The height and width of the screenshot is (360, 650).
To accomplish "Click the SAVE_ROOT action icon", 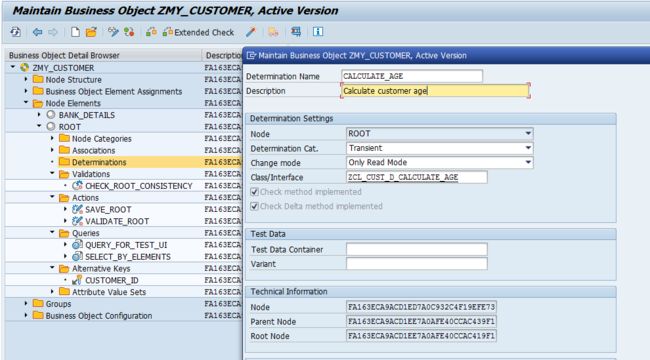I will pyautogui.click(x=77, y=209).
